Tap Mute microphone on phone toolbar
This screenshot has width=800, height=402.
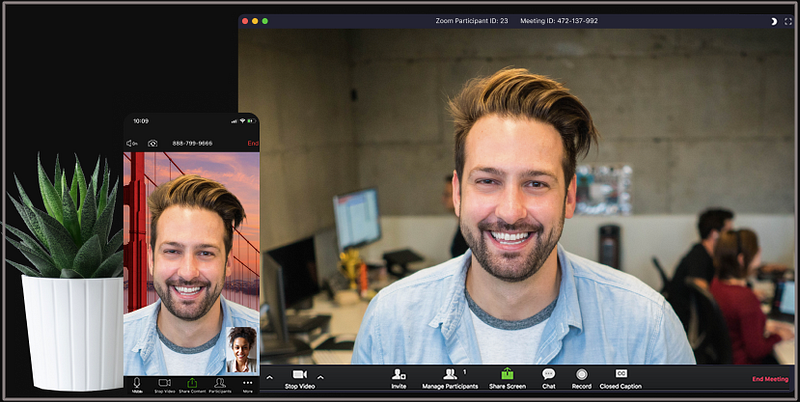pos(137,385)
